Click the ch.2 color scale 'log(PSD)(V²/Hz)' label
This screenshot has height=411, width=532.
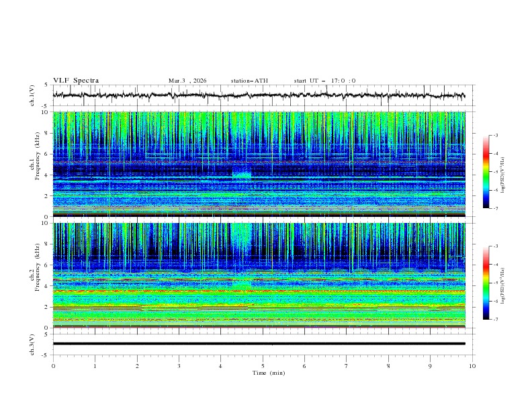(503, 286)
